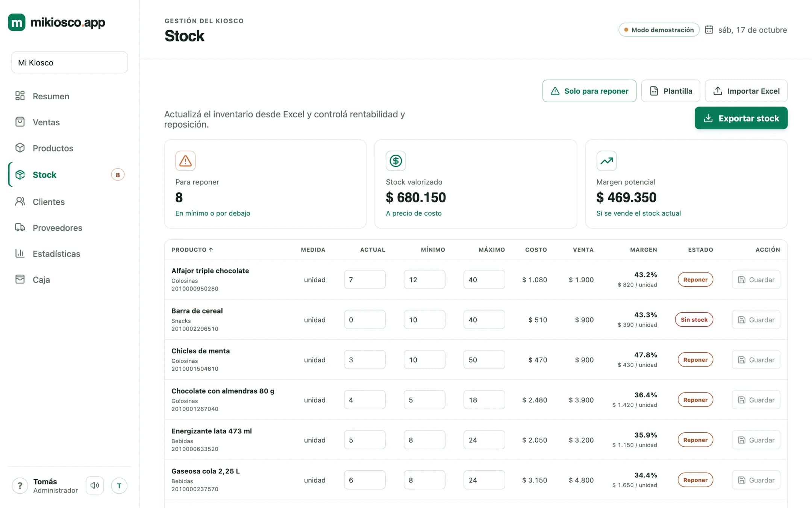This screenshot has width=812, height=508.
Task: Edit Barra de cereal actual stock field
Action: [x=365, y=319]
